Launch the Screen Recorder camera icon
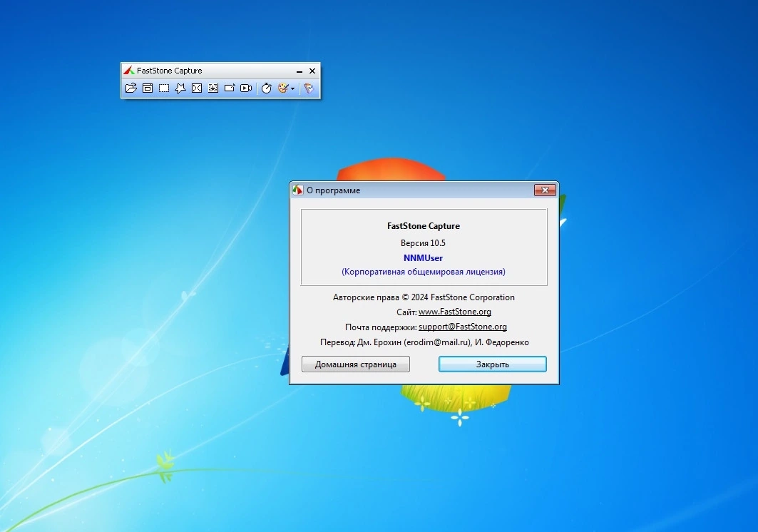Screen dimensions: 758x532 pyautogui.click(x=246, y=88)
